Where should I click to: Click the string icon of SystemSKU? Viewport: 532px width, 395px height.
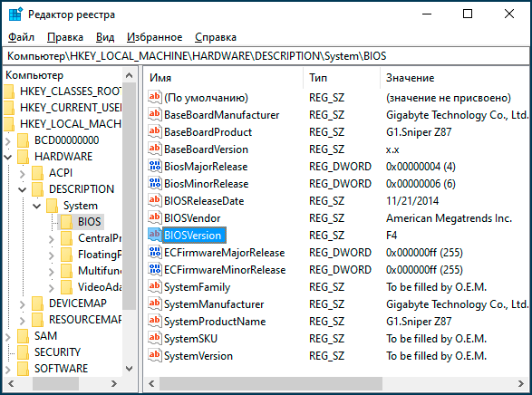(x=155, y=339)
